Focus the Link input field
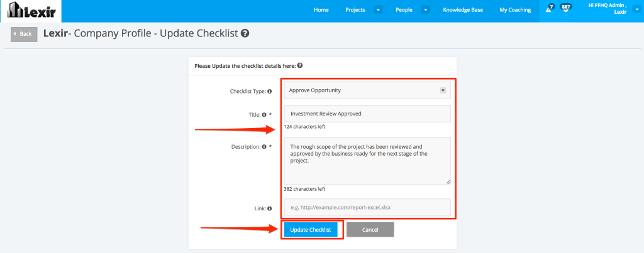Image resolution: width=644 pixels, height=253 pixels. point(367,207)
